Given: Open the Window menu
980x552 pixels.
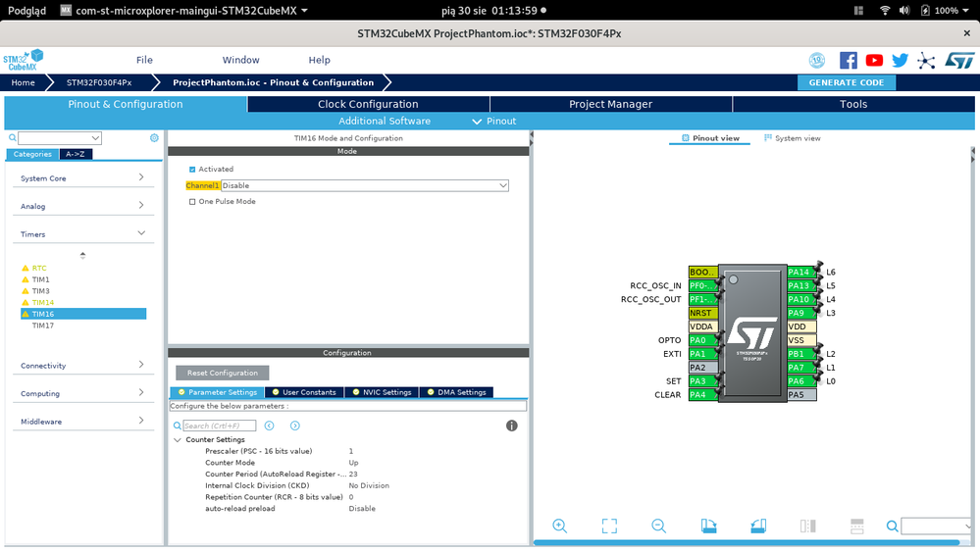Looking at the screenshot, I should click(240, 60).
